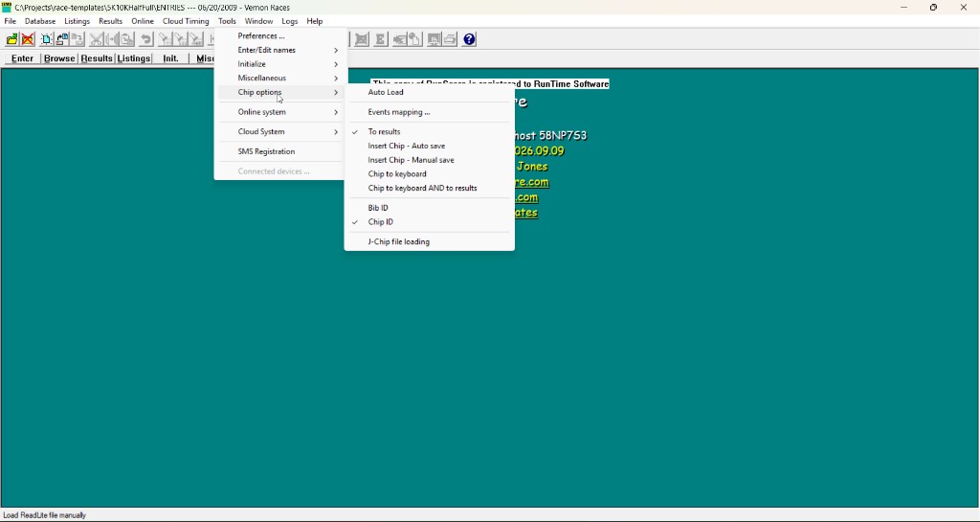This screenshot has height=522, width=980.
Task: Open the Listings menu in menu bar
Action: click(x=77, y=21)
